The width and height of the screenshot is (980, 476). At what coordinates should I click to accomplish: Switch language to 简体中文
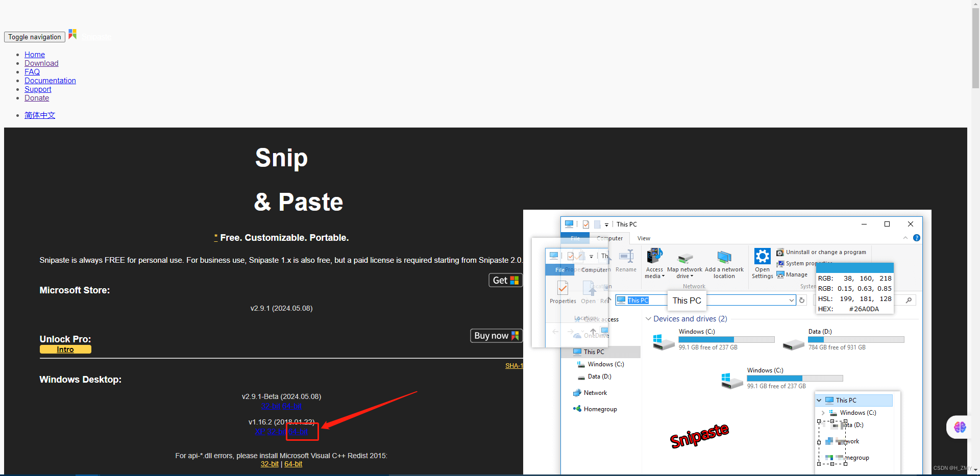40,115
